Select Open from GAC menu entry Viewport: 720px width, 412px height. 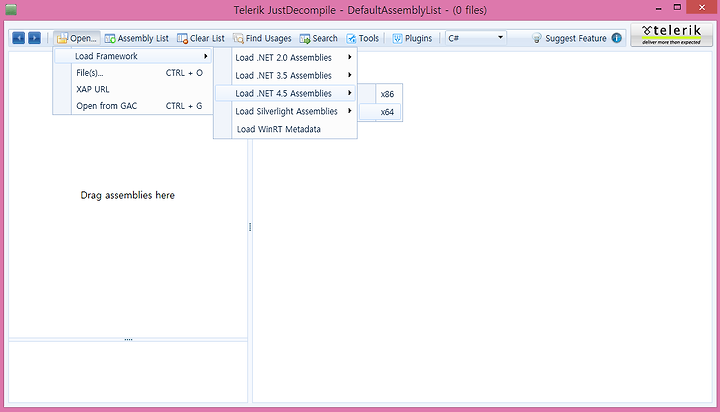point(133,106)
